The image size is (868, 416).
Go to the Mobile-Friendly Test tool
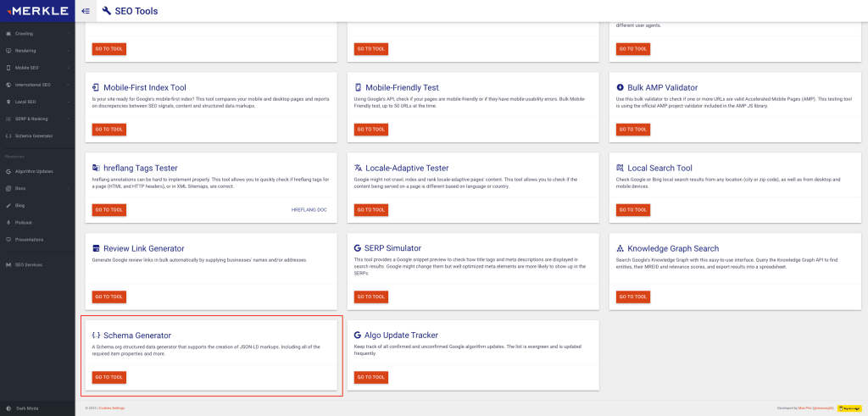[371, 130]
